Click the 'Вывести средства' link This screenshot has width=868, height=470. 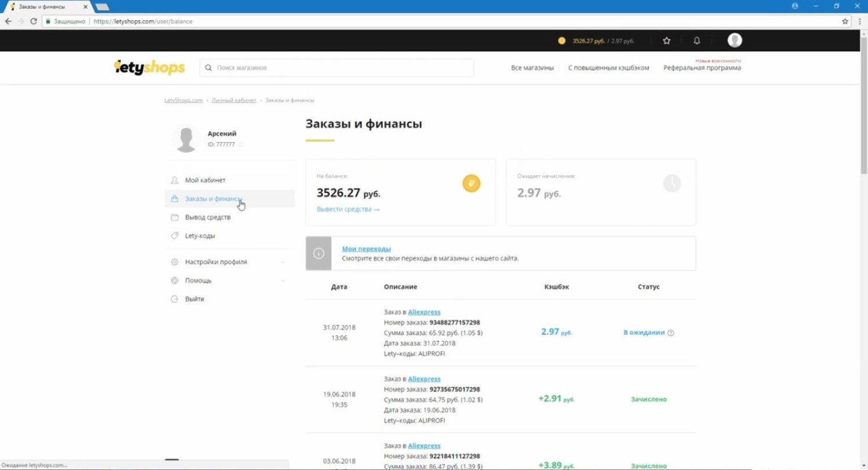[348, 209]
